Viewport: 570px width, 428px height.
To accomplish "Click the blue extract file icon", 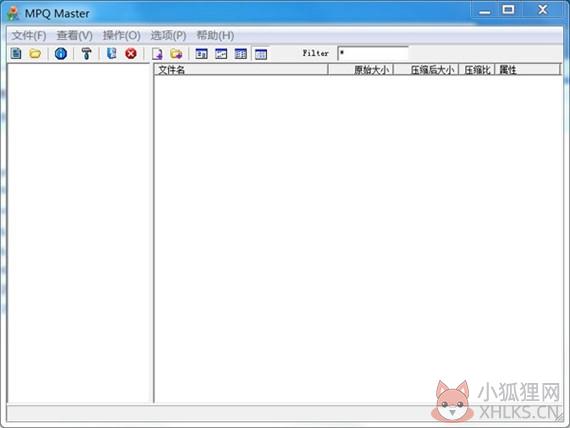I will [x=112, y=54].
